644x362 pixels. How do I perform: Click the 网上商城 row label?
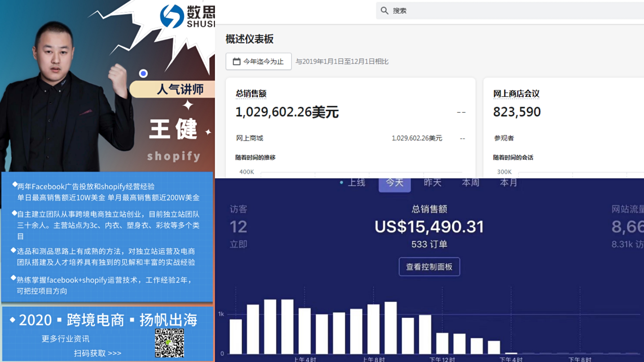(x=250, y=138)
